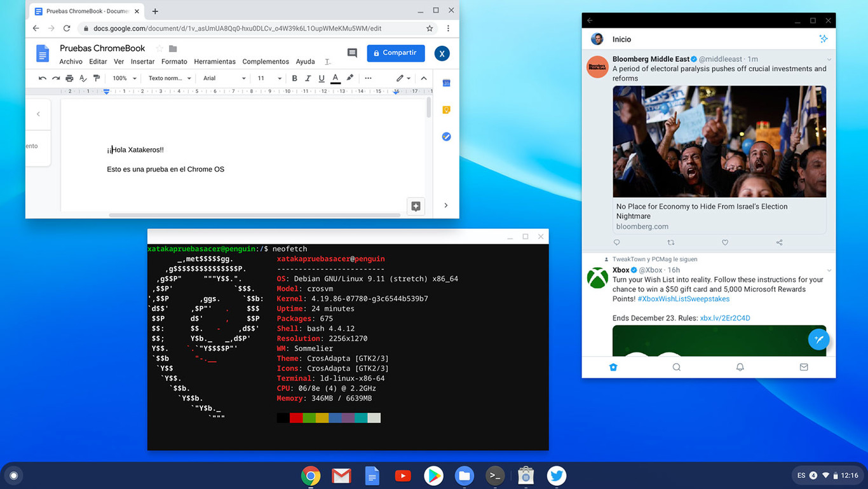The image size is (868, 489).
Task: Launch the Terminal from the shelf
Action: tap(495, 475)
